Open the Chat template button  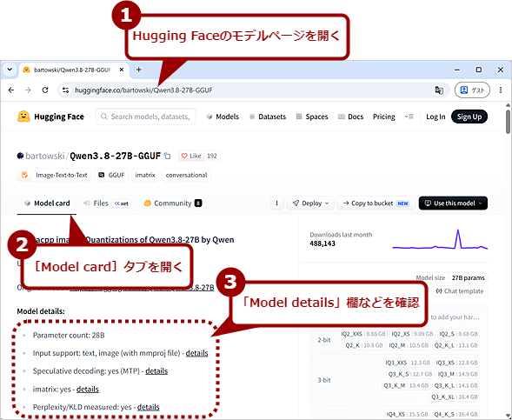click(x=460, y=291)
